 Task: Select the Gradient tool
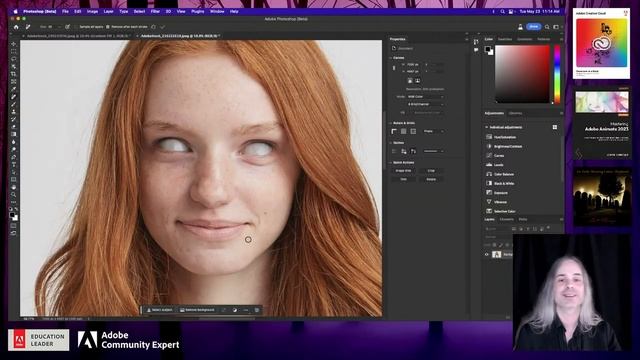13,134
